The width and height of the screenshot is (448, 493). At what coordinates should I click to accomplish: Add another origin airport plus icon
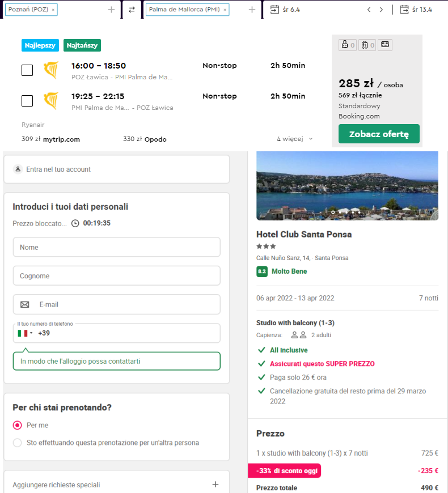pyautogui.click(x=111, y=10)
